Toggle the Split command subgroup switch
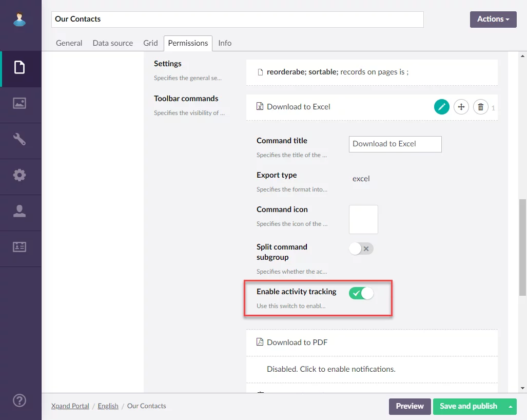This screenshot has width=527, height=420. point(361,249)
